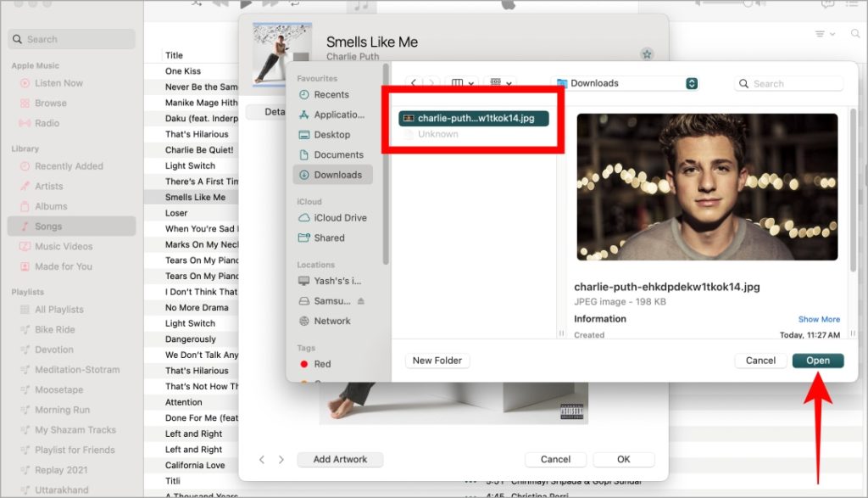Click the Music sidebar Search field
This screenshot has width=868, height=498.
tap(71, 39)
